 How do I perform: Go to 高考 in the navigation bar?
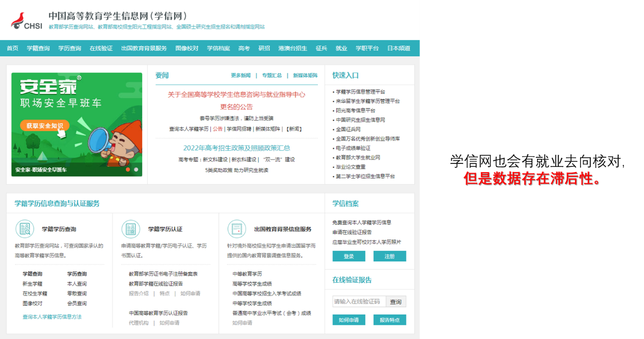point(244,48)
